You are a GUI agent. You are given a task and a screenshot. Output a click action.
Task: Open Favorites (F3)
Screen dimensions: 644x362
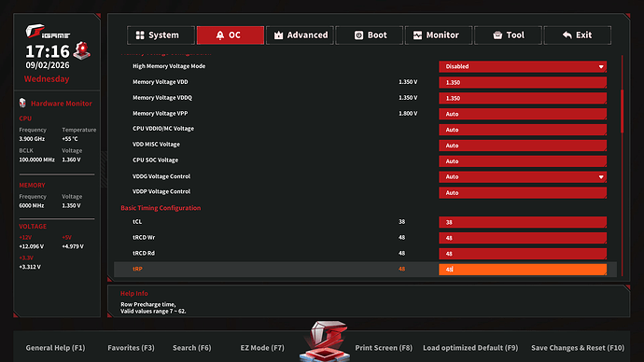tap(131, 348)
